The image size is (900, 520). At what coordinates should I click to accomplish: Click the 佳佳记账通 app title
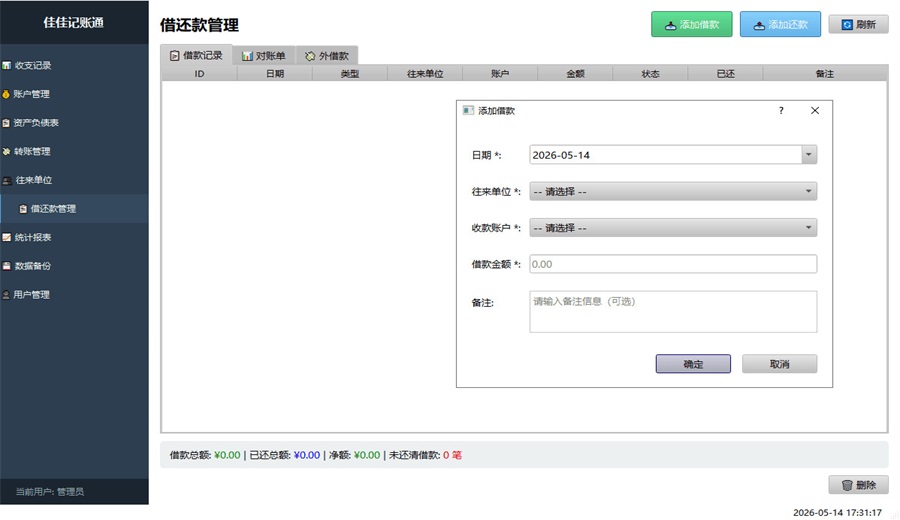coord(73,22)
